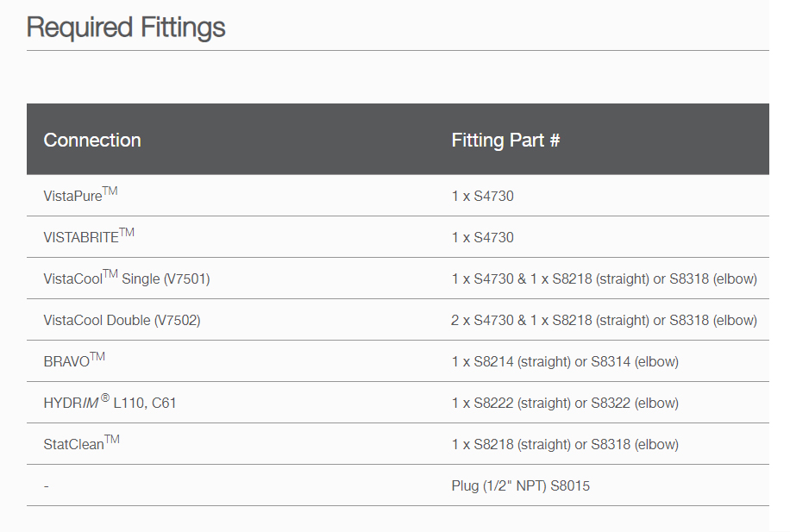
Task: Click the VistaCool Single fitting part text
Action: tap(604, 279)
